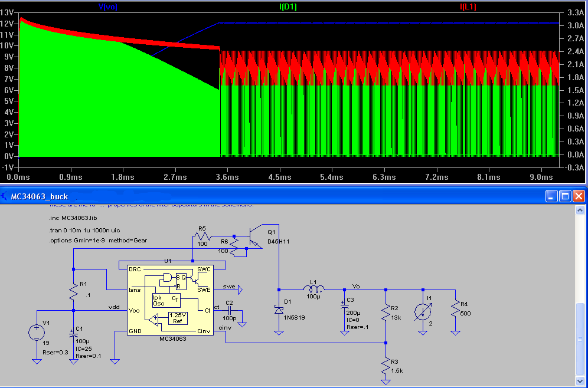Select the C2 timing capacitor symbol

230,310
